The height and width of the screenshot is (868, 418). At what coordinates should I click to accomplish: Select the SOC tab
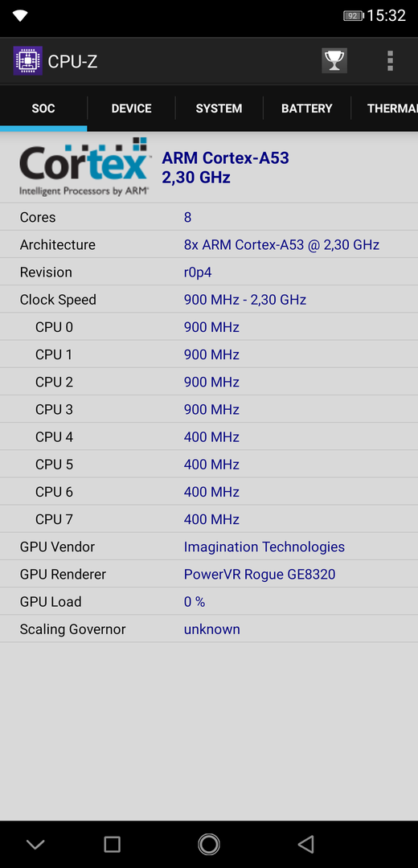[x=43, y=108]
